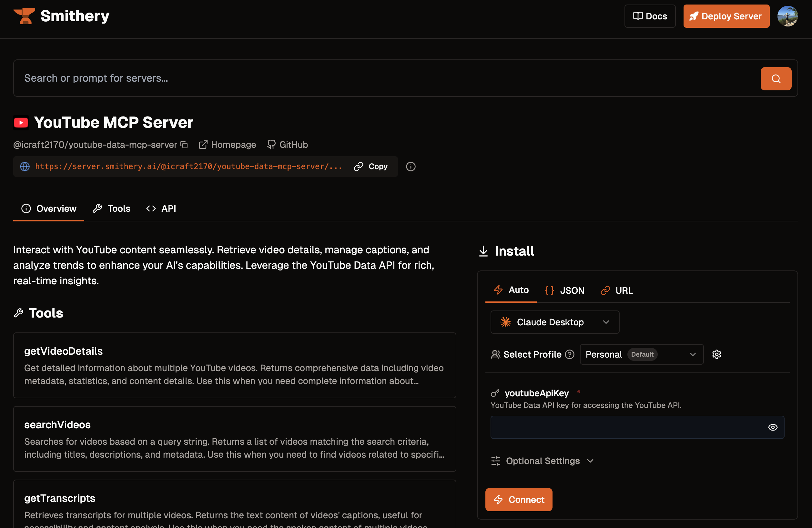Open the Docs page
Screen dimensions: 812x528
pyautogui.click(x=650, y=16)
